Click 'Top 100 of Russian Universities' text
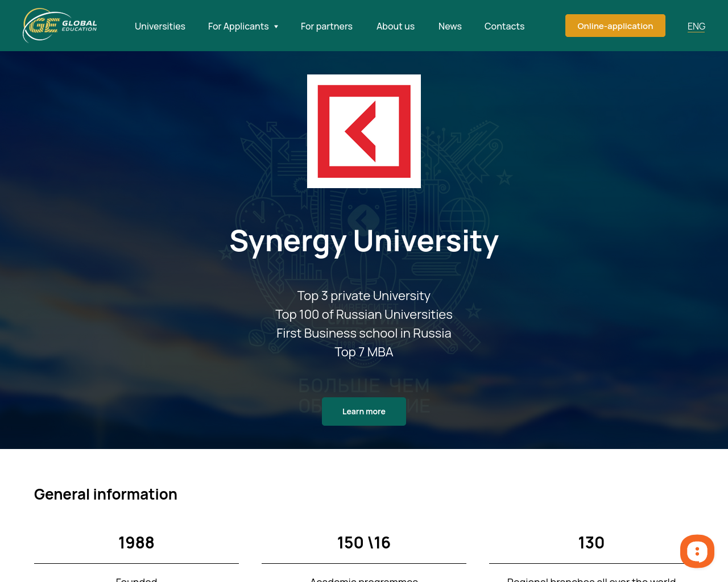Screen dimensions: 728x582 (364, 314)
